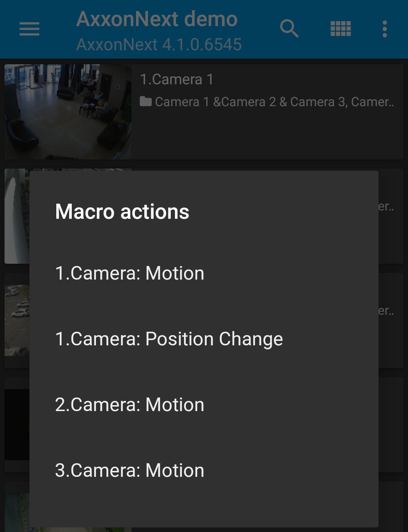Trigger the "3.Camera: Motion" macro action
The width and height of the screenshot is (408, 532).
click(130, 470)
